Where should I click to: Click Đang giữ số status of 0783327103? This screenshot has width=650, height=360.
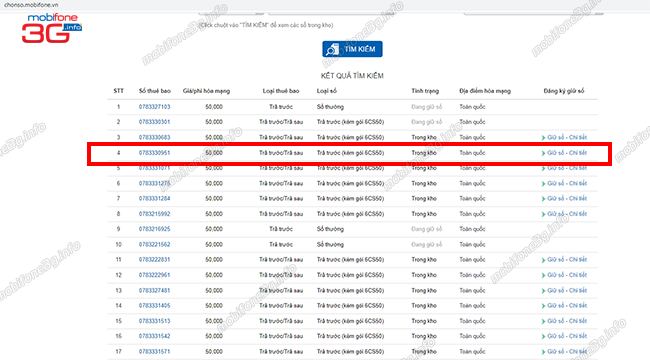coord(427,107)
